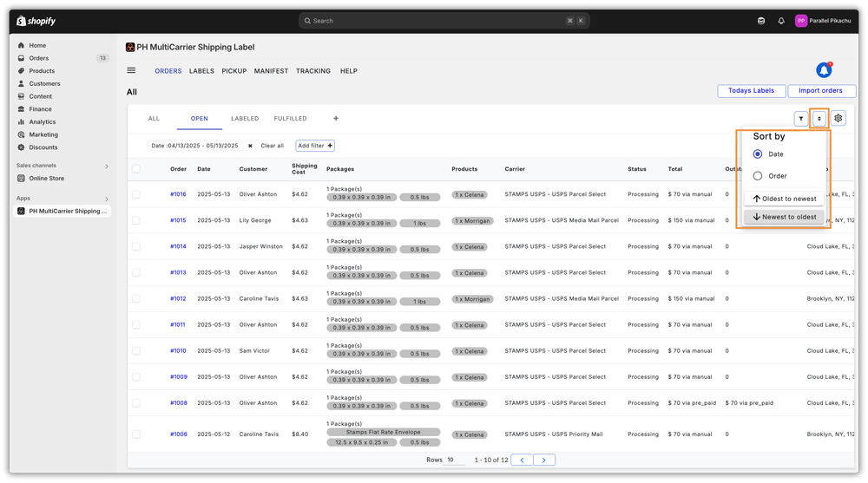The image size is (868, 483).
Task: Check the box for order #1006
Action: coord(136,434)
